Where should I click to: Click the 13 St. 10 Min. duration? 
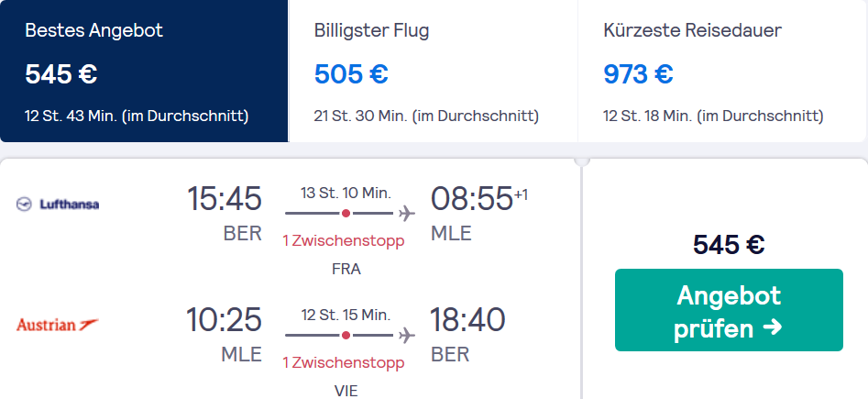(346, 194)
